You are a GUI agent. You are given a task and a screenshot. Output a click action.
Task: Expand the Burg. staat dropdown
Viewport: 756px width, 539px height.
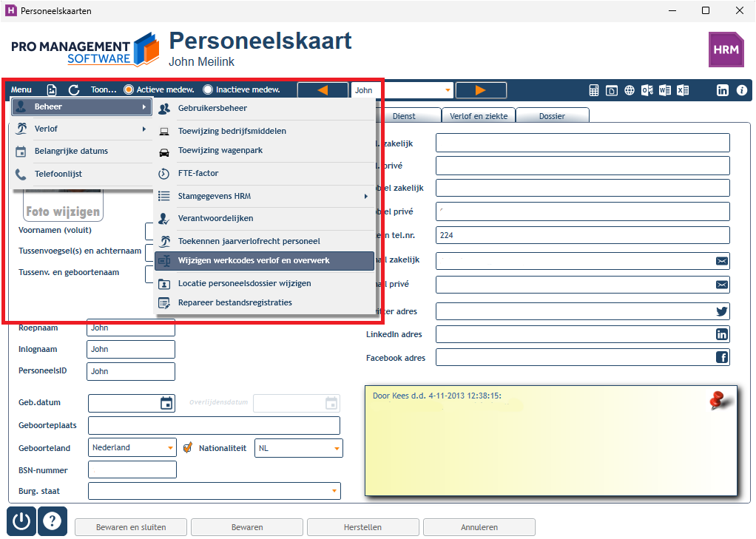coord(334,491)
